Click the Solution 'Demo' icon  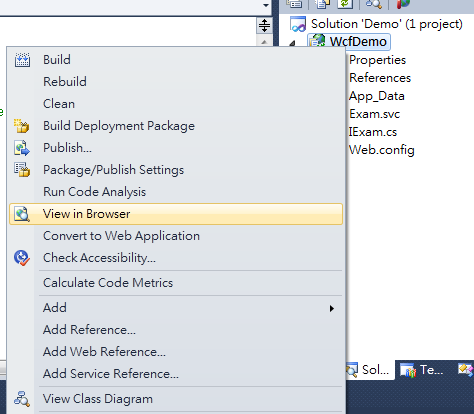[298, 24]
